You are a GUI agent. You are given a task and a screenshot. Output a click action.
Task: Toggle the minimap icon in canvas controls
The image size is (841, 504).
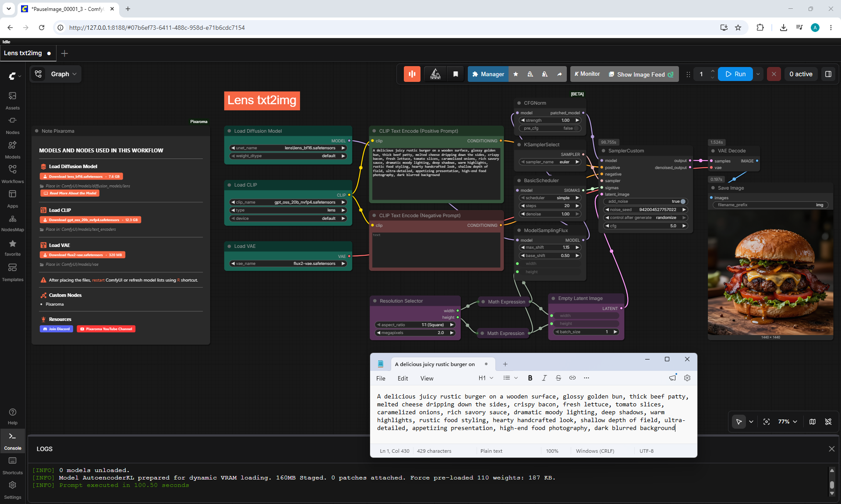(813, 422)
